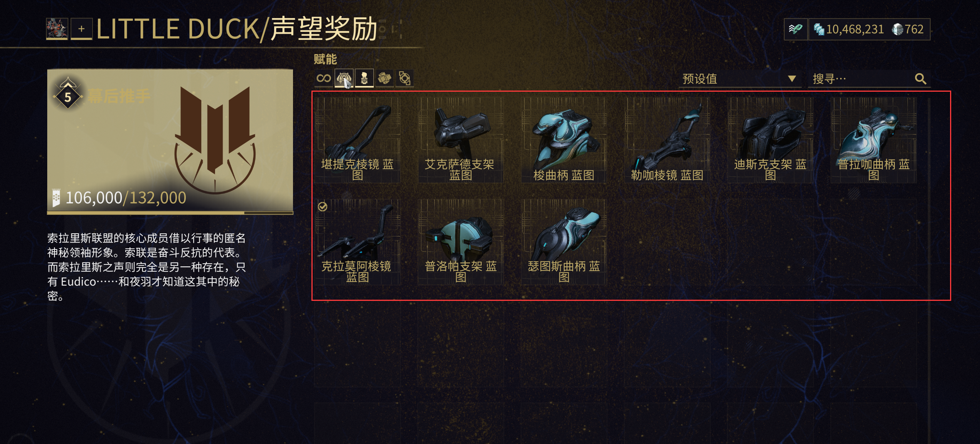This screenshot has height=444, width=980.
Task: Click the green trade icon at top right
Action: [795, 29]
